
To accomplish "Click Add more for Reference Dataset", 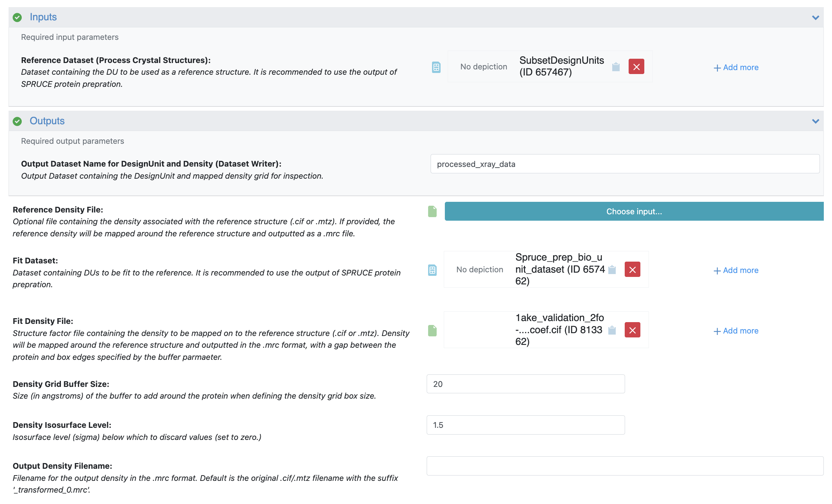I will click(x=736, y=67).
